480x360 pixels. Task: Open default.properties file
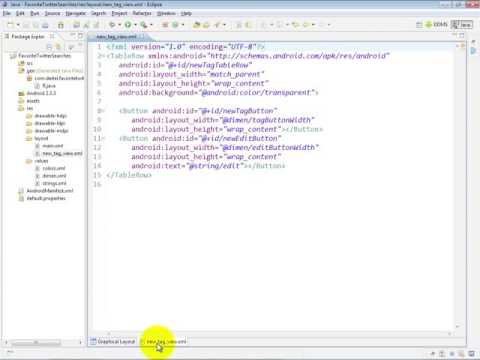(42, 198)
